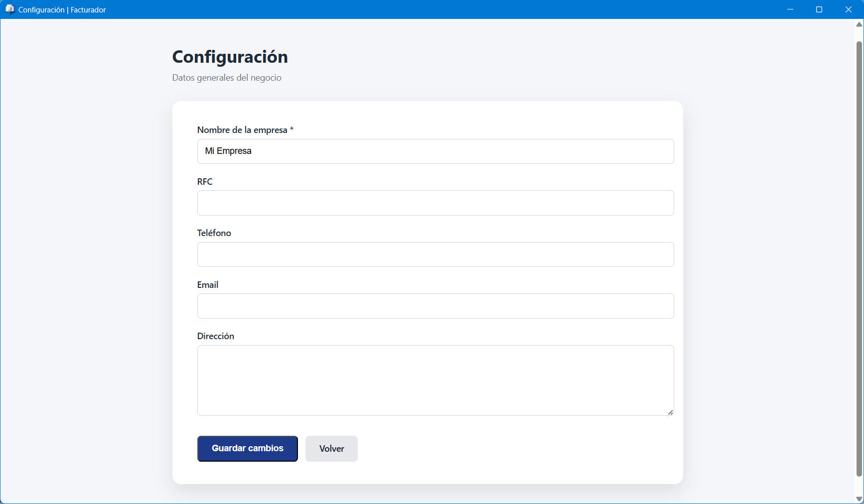This screenshot has height=504, width=864.
Task: Click inside the Email input field
Action: click(435, 306)
